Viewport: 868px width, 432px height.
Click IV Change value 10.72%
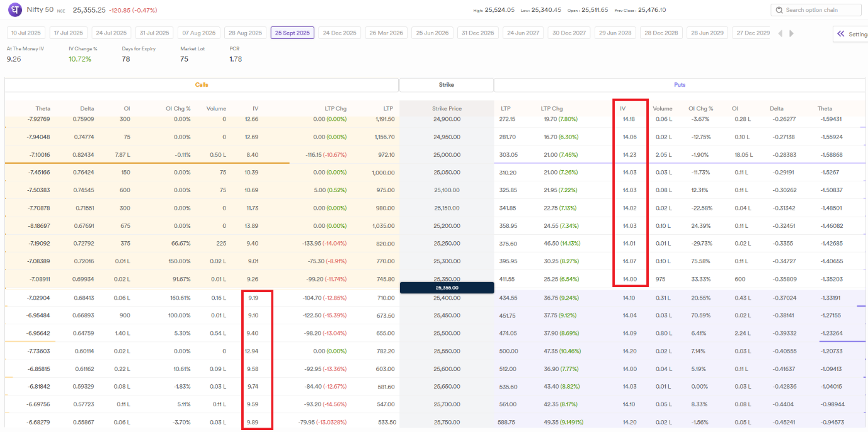[x=80, y=59]
